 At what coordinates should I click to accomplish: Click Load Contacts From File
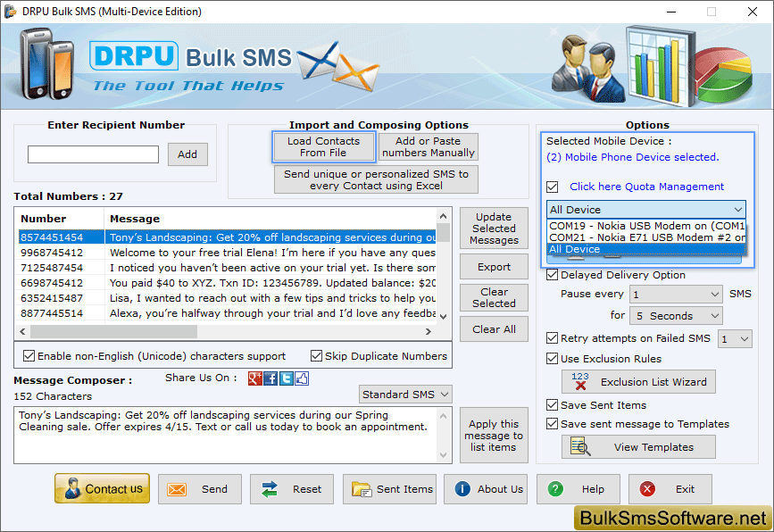tap(323, 147)
